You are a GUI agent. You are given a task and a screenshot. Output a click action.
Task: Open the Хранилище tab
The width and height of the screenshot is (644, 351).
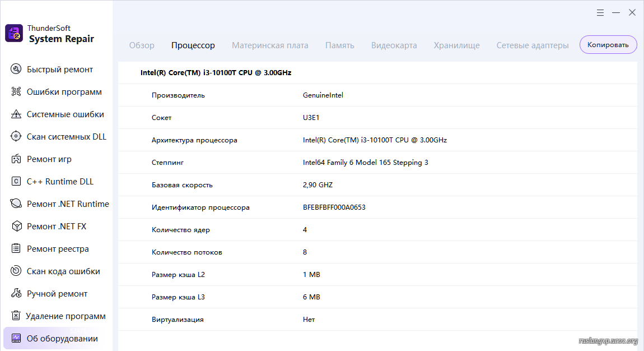456,45
